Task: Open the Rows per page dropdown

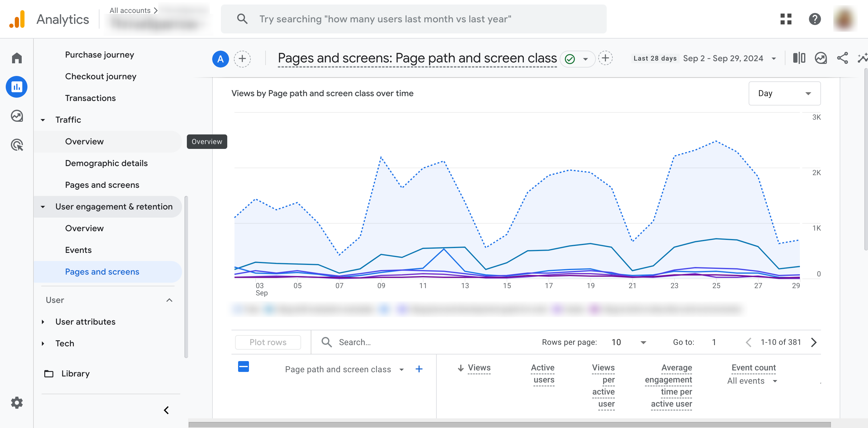Action: tap(628, 342)
